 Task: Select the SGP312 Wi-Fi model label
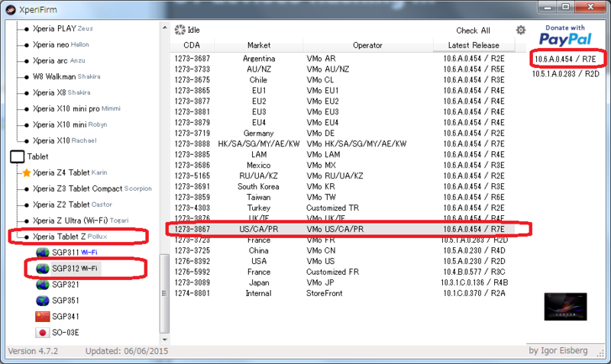[75, 269]
